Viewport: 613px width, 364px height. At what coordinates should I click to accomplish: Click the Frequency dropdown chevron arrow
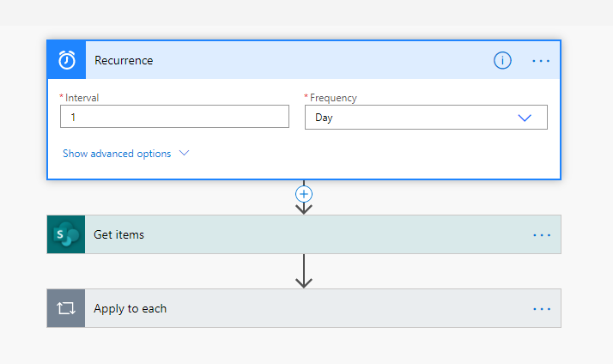point(525,118)
